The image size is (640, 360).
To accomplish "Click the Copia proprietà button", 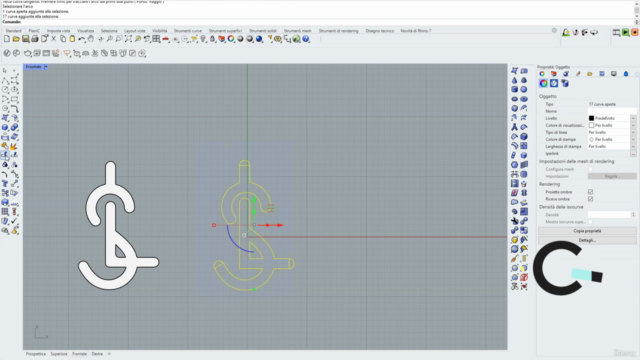I will pyautogui.click(x=587, y=231).
